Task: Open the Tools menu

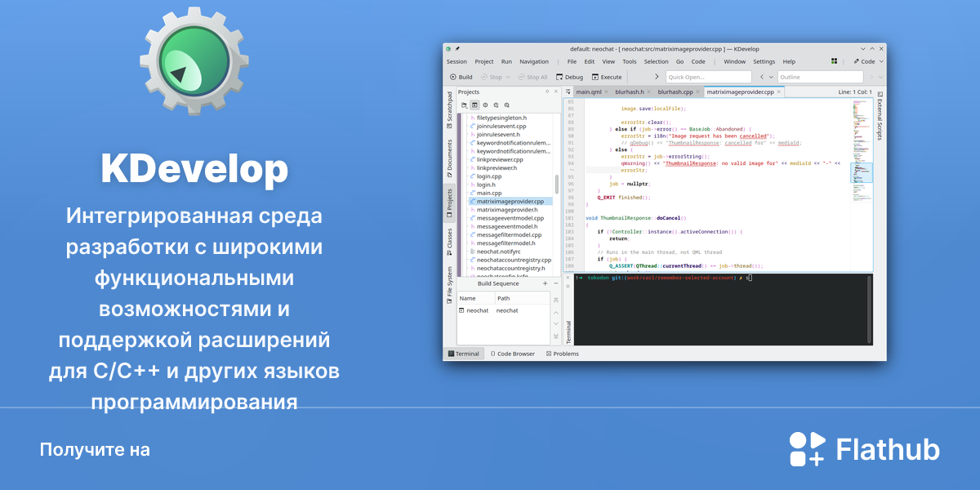Action: pos(630,61)
